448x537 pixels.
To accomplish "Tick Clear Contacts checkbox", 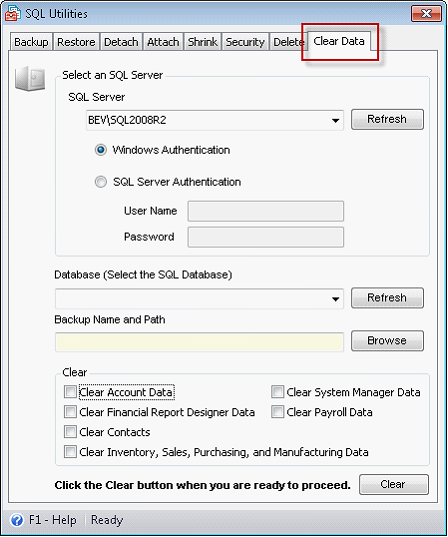I will click(x=70, y=432).
